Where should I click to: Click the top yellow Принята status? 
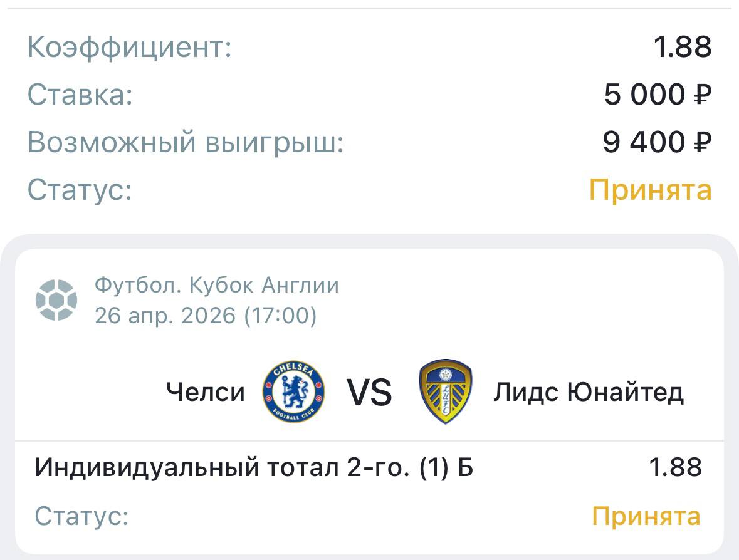650,190
